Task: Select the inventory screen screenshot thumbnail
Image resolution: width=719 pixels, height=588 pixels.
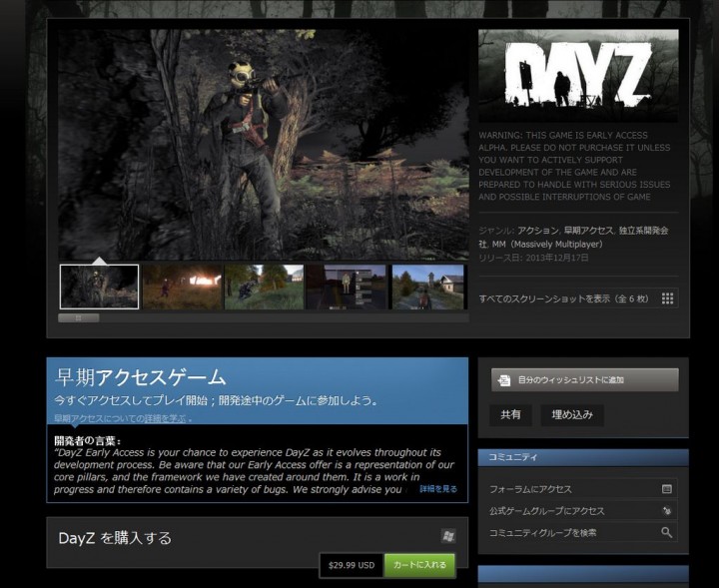Action: pos(347,287)
